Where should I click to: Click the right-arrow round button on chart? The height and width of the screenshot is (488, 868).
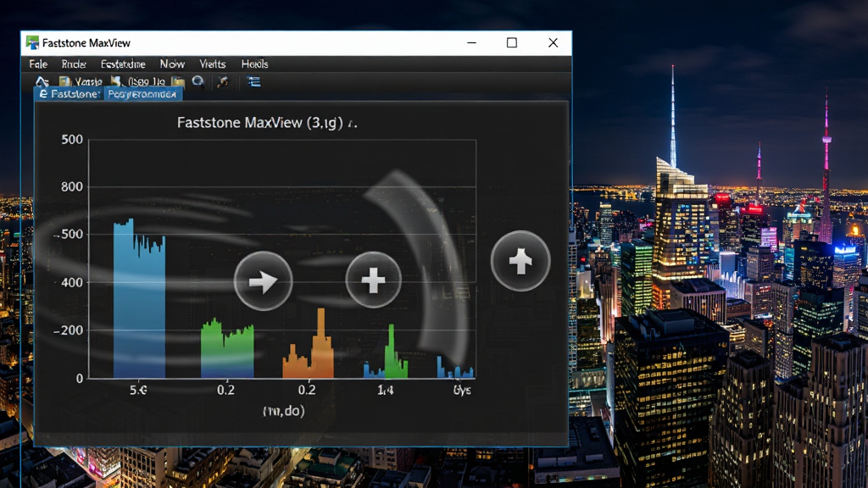pyautogui.click(x=263, y=281)
